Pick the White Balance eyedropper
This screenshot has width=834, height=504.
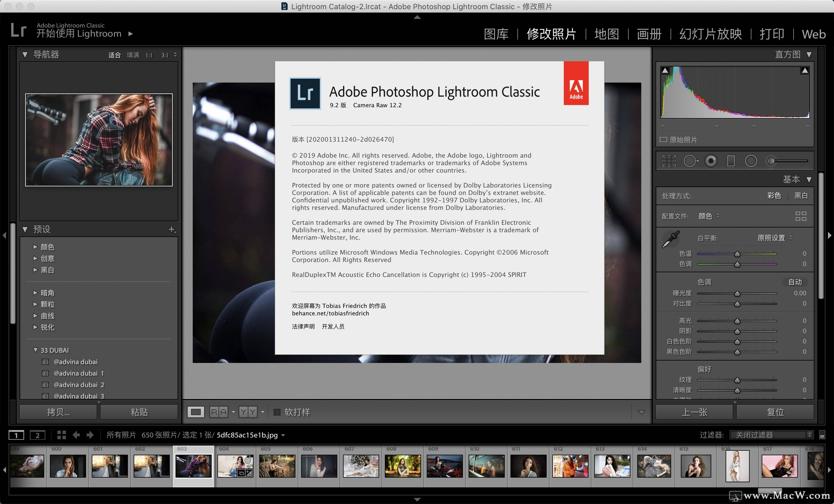click(x=672, y=239)
